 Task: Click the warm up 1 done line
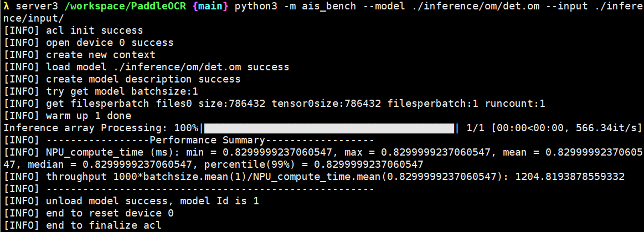(68, 116)
